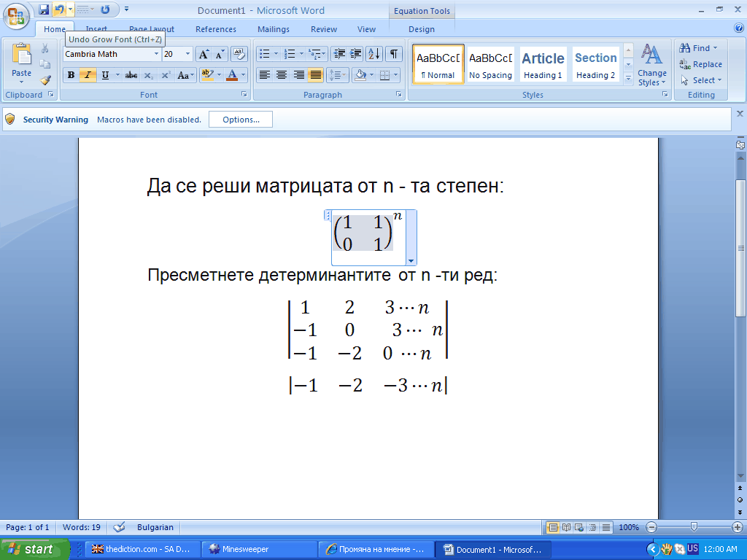This screenshot has height=560, width=747.
Task: Open the font size 20 dropdown
Action: 187,54
